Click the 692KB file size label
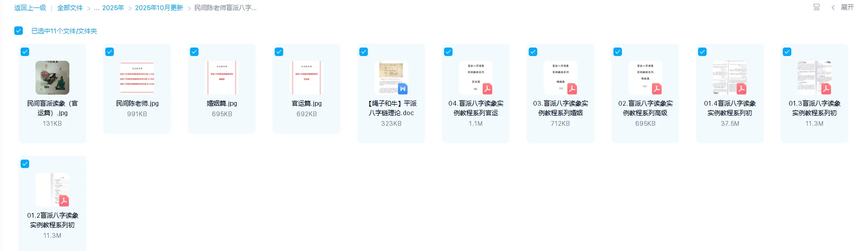 (306, 114)
